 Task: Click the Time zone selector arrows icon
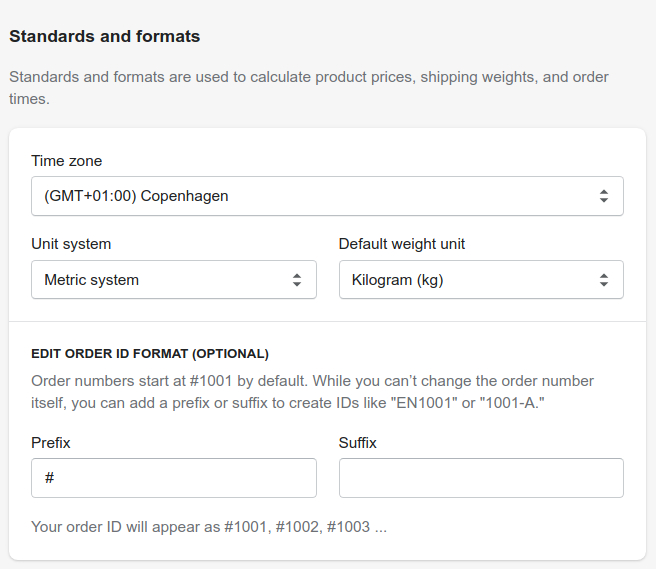click(x=603, y=196)
